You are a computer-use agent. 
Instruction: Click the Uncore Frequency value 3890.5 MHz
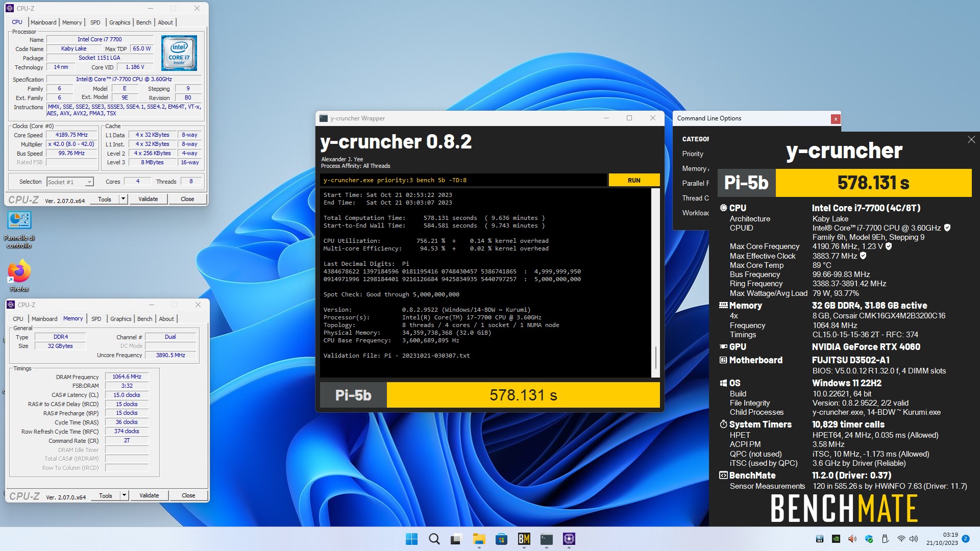(170, 355)
